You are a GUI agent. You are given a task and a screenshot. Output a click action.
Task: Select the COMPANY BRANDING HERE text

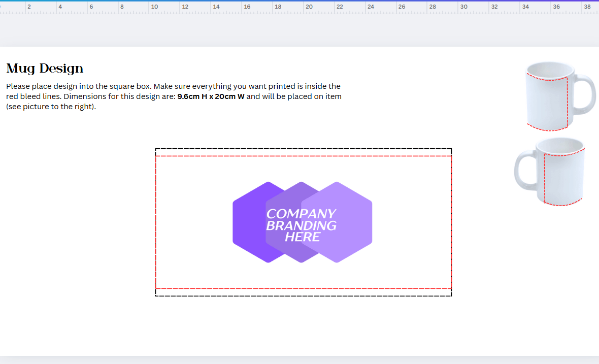coord(301,224)
